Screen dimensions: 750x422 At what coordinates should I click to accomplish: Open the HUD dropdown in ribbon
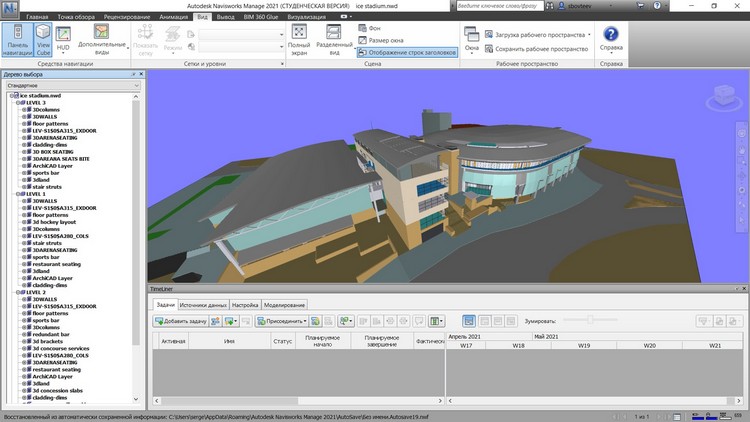click(x=63, y=40)
